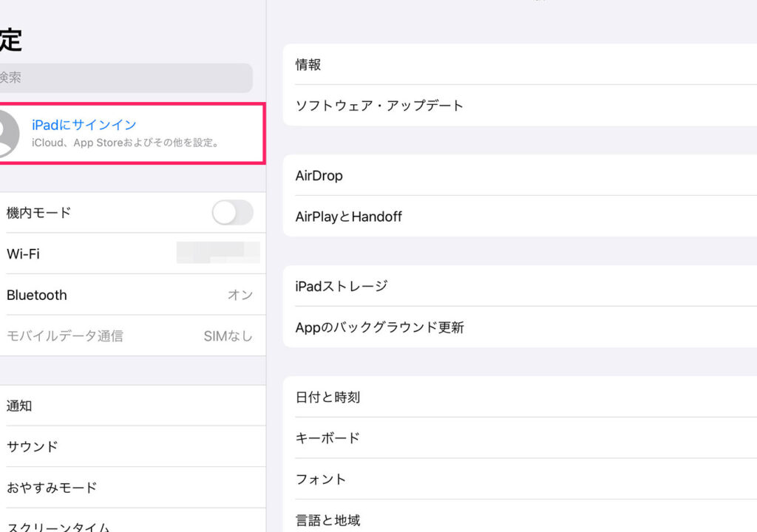This screenshot has width=757, height=532.
Task: Open キーボード keyboard settings
Action: [x=517, y=438]
